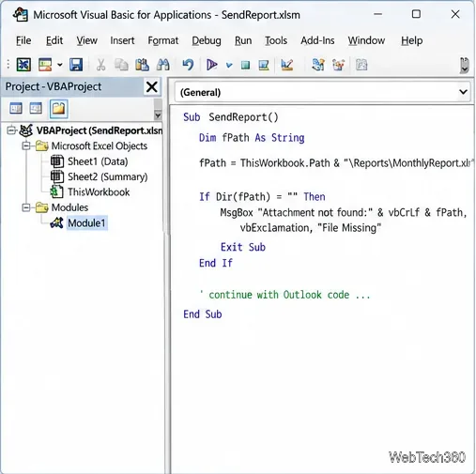The height and width of the screenshot is (474, 476).
Task: Click the VBA application icon in title bar
Action: [21, 15]
